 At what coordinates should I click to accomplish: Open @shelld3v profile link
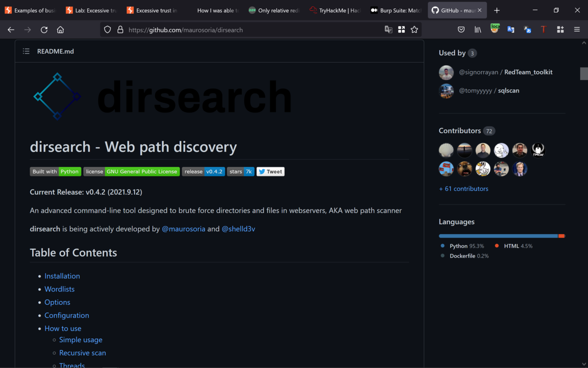tap(238, 229)
